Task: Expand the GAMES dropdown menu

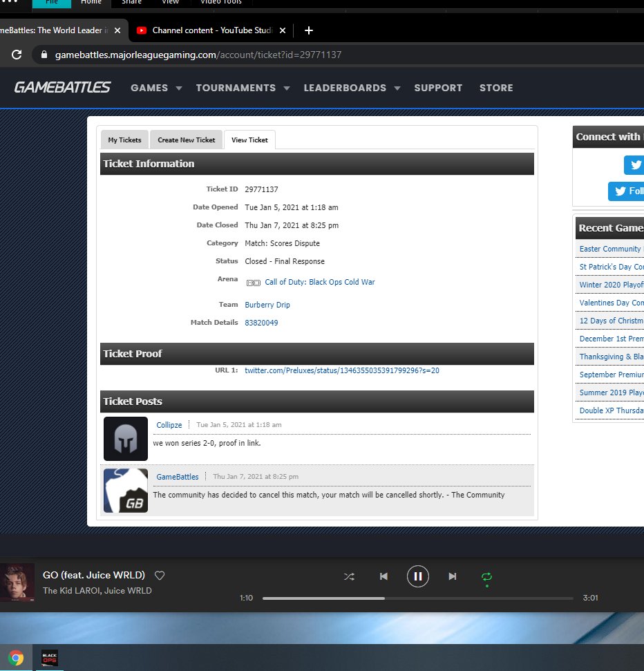Action: (x=156, y=88)
